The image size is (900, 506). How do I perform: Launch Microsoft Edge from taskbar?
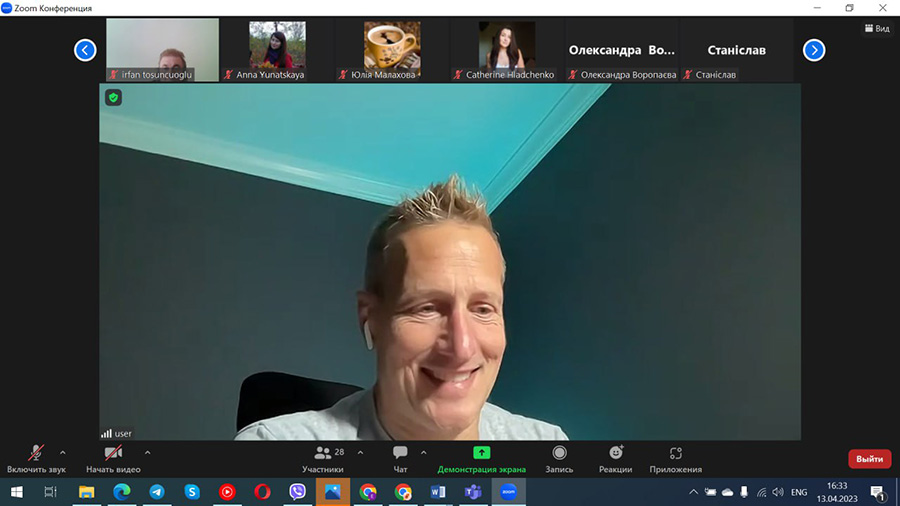122,492
